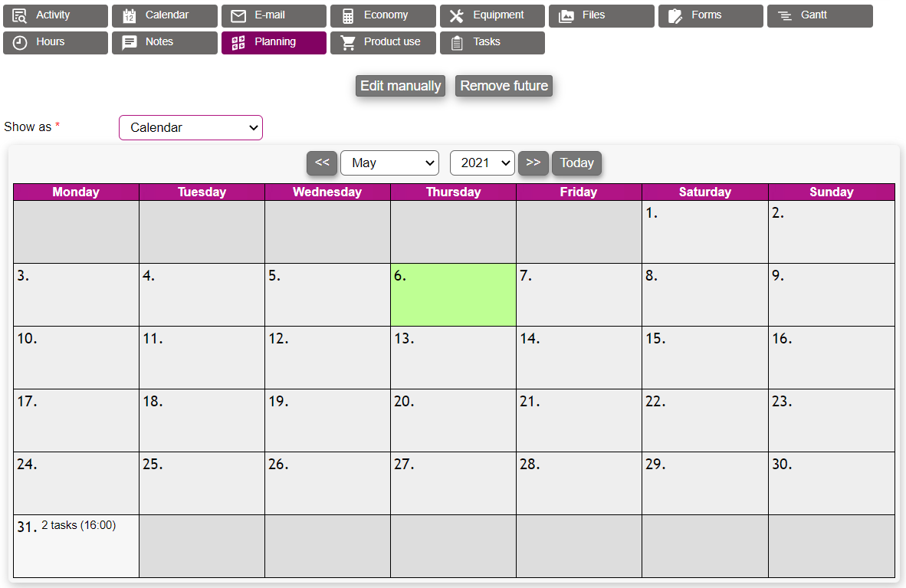The width and height of the screenshot is (906, 588).
Task: Open the Notes message icon
Action: click(130, 43)
